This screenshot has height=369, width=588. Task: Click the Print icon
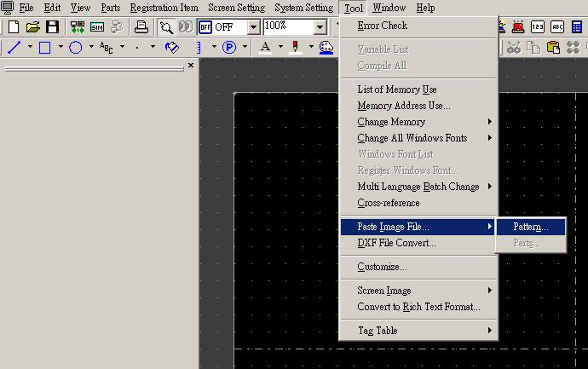pyautogui.click(x=141, y=27)
